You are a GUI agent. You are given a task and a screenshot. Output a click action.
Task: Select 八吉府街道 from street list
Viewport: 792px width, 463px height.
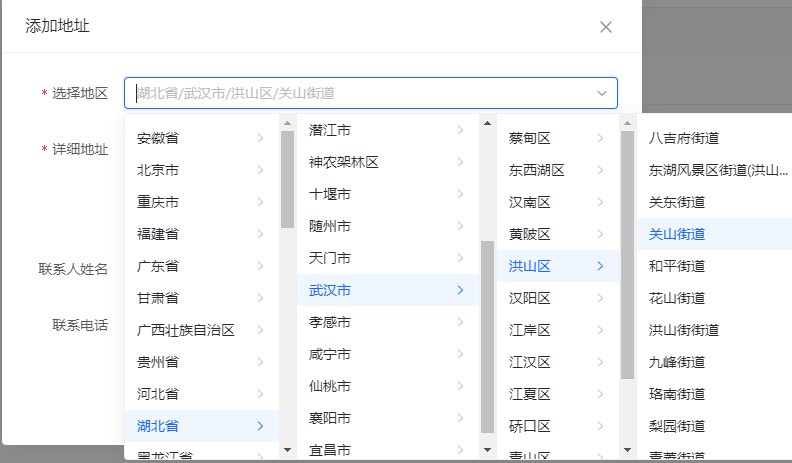coord(684,138)
